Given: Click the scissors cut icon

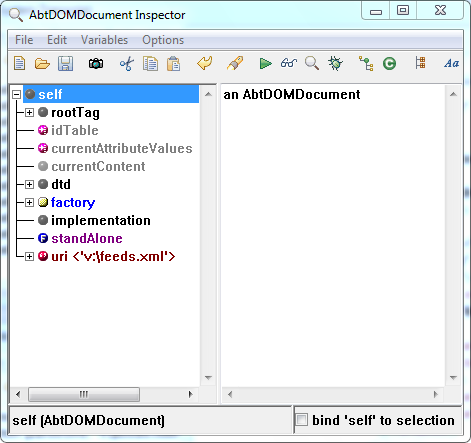Looking at the screenshot, I should click(127, 63).
